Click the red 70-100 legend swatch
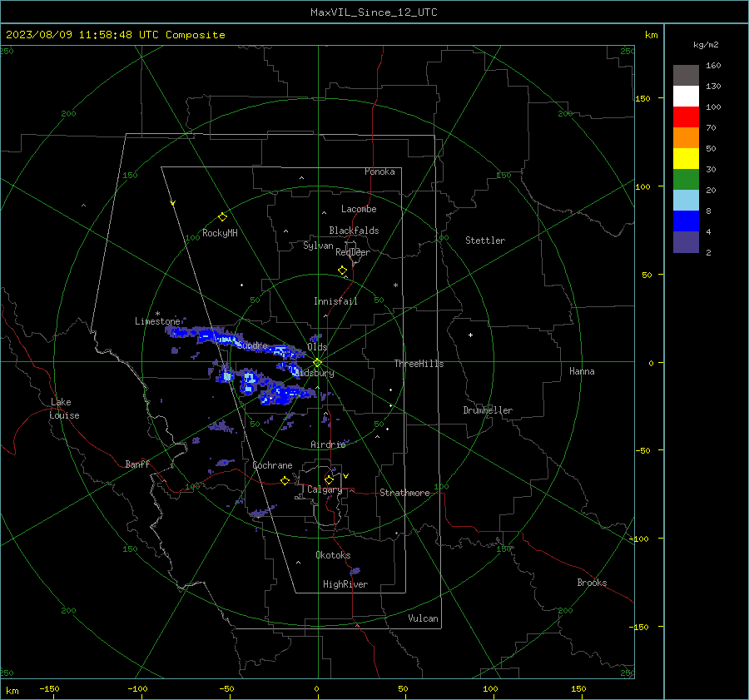 pyautogui.click(x=686, y=117)
